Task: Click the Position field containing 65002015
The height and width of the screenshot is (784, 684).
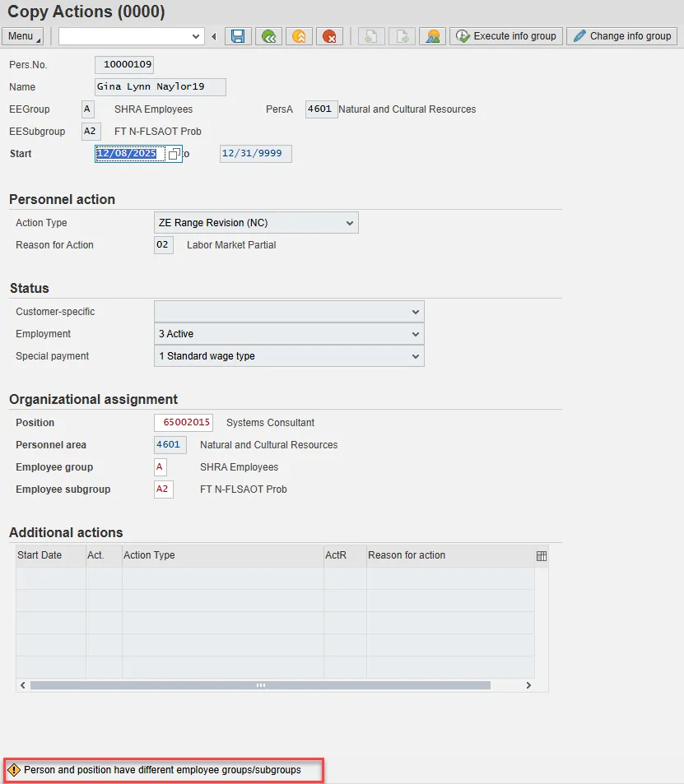Action: pyautogui.click(x=183, y=423)
